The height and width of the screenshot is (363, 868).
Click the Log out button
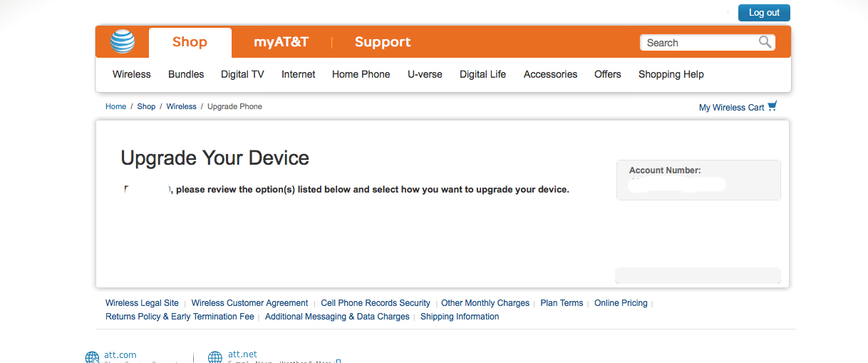click(x=764, y=13)
